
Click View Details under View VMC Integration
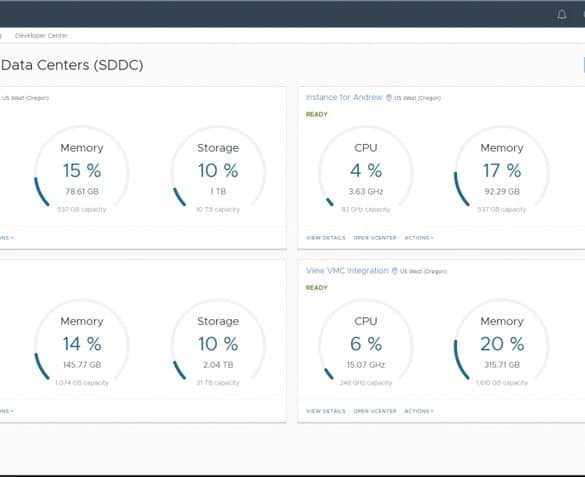[x=326, y=411]
